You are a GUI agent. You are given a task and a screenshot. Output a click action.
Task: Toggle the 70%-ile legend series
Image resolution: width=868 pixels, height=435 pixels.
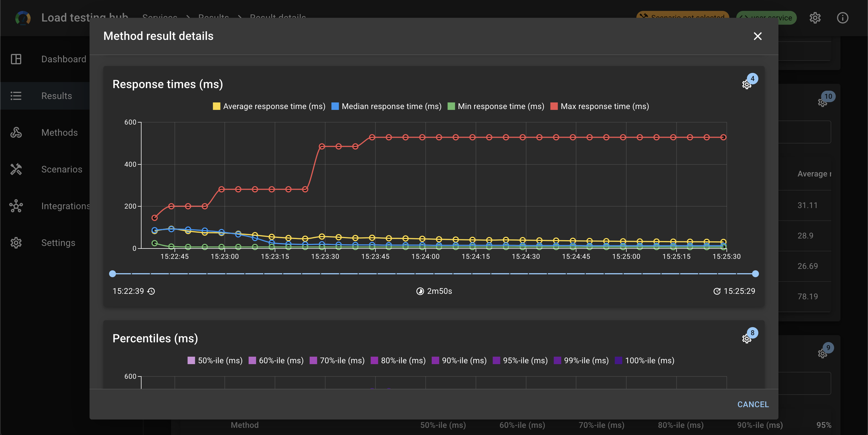337,360
